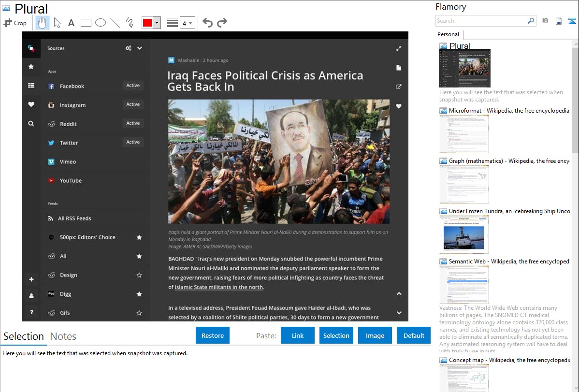Pick the rectangle shape tool
This screenshot has height=392, width=579.
pyautogui.click(x=86, y=23)
